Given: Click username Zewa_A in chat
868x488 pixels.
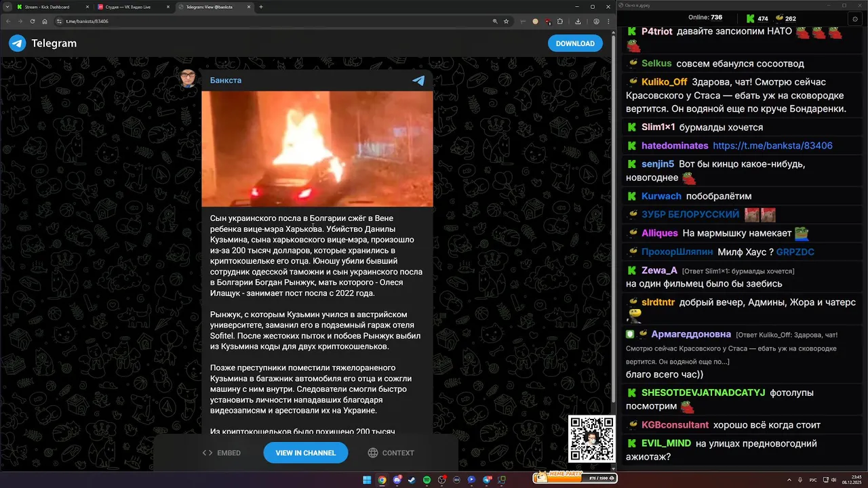Looking at the screenshot, I should pos(660,270).
